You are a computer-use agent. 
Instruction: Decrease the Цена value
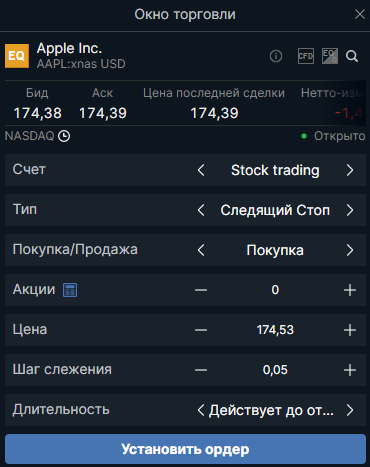click(x=201, y=330)
